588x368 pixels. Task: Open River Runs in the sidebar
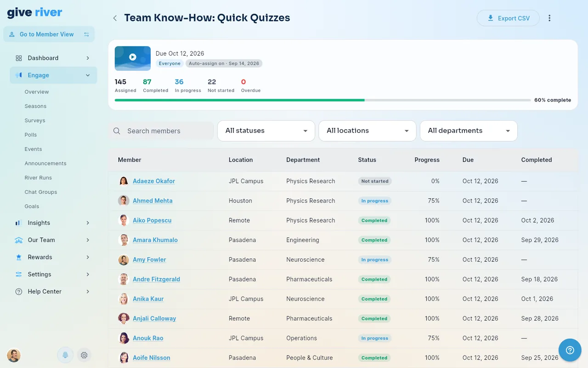pyautogui.click(x=38, y=178)
